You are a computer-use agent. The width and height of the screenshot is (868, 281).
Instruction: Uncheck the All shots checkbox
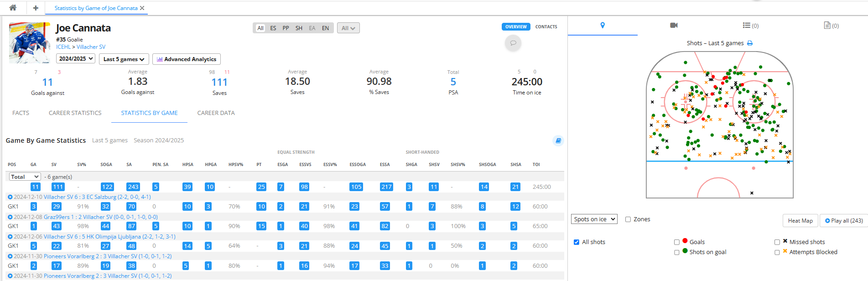point(577,242)
